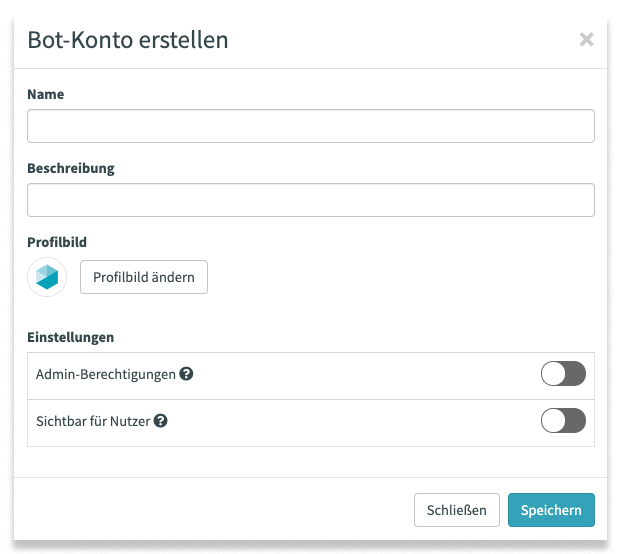Enable the Admin-Berechtigungen toggle switch
Image resolution: width=621 pixels, height=554 pixels.
pyautogui.click(x=563, y=375)
